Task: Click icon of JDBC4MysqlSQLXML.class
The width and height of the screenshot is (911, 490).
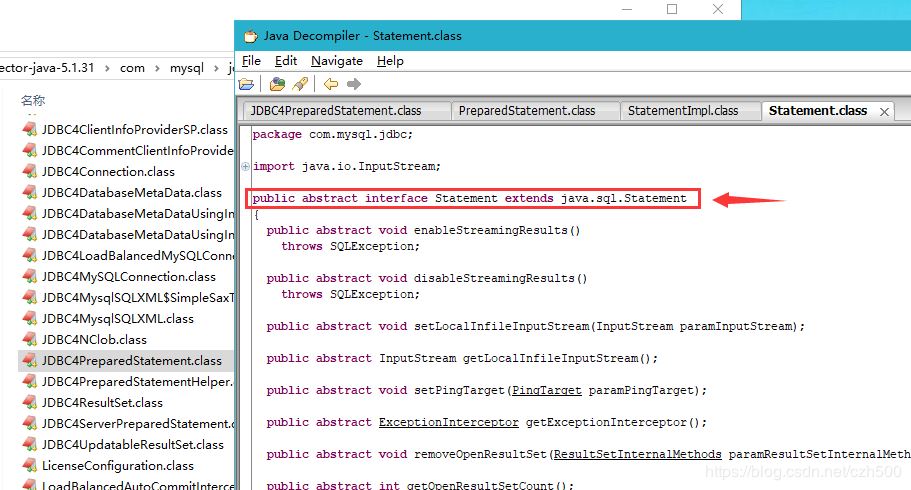Action: (30, 319)
